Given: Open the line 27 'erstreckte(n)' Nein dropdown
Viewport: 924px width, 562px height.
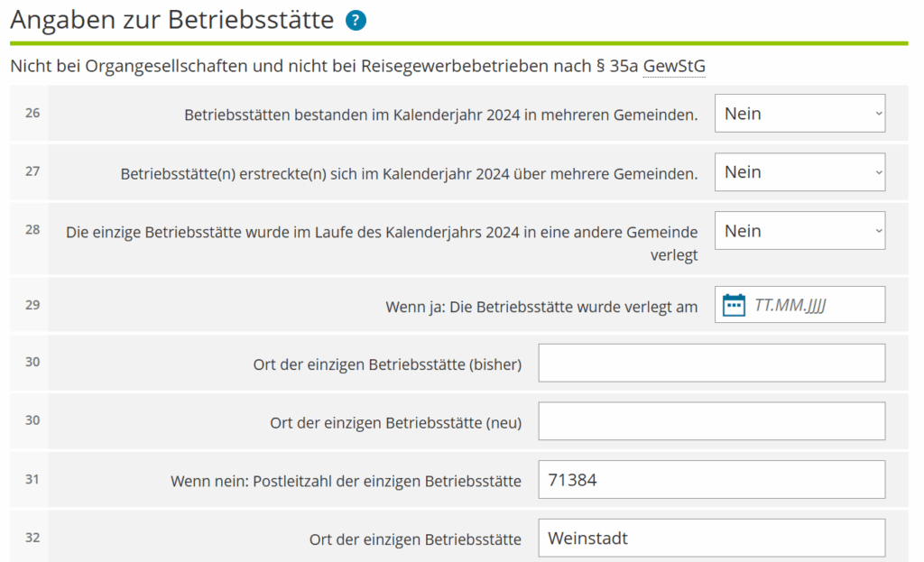Looking at the screenshot, I should (799, 172).
